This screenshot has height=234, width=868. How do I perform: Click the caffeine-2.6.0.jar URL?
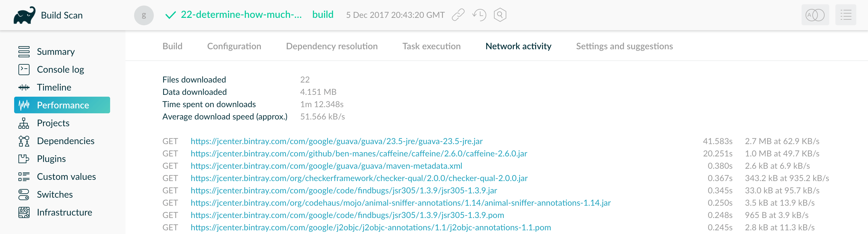point(359,153)
